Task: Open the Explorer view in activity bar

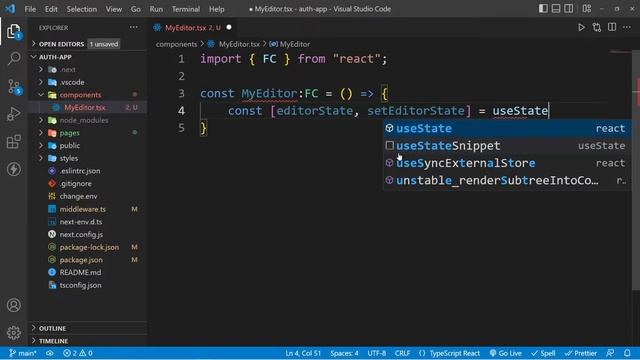Action: 13,31
